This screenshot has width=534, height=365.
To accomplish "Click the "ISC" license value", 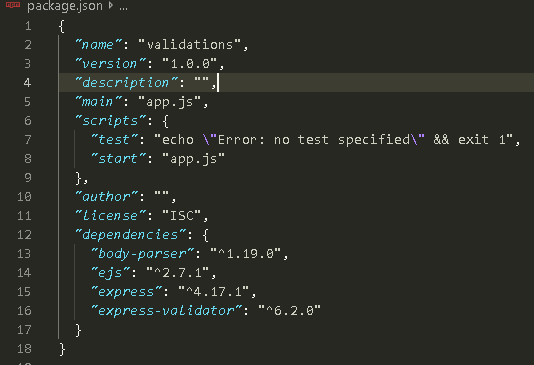I will pyautogui.click(x=182, y=216).
